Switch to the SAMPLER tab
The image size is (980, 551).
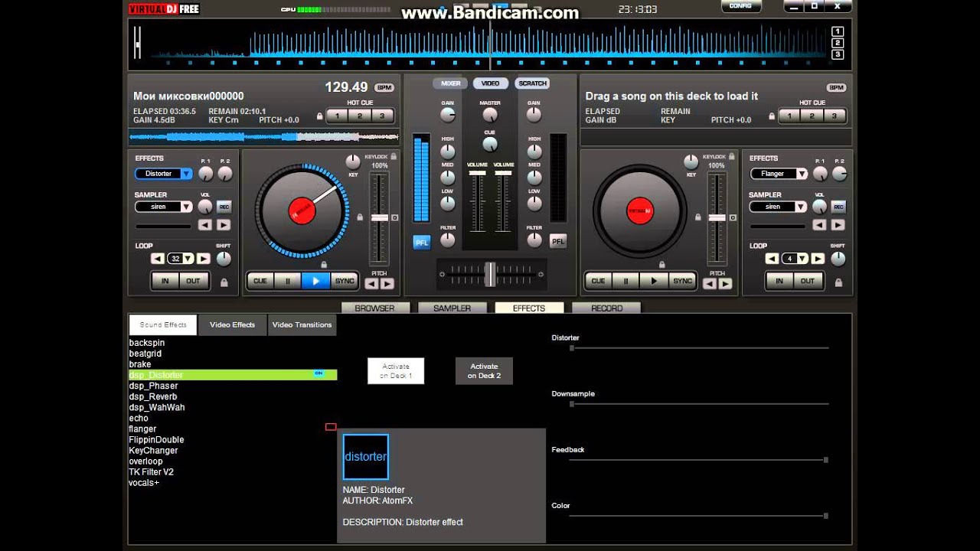tap(452, 308)
